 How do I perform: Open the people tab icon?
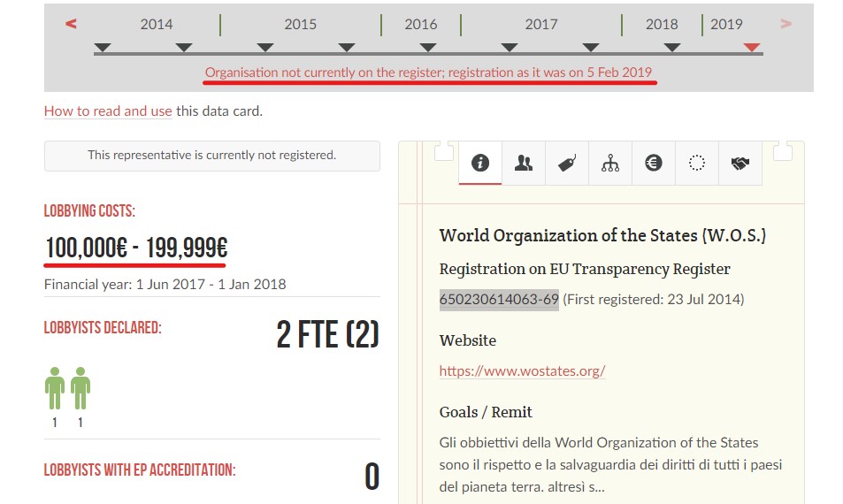coord(524,163)
